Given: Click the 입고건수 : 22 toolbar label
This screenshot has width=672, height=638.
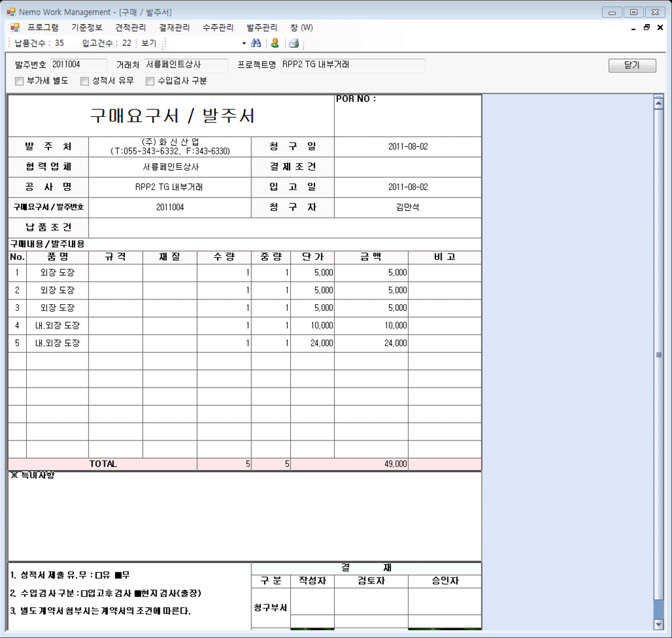Looking at the screenshot, I should pos(107,43).
